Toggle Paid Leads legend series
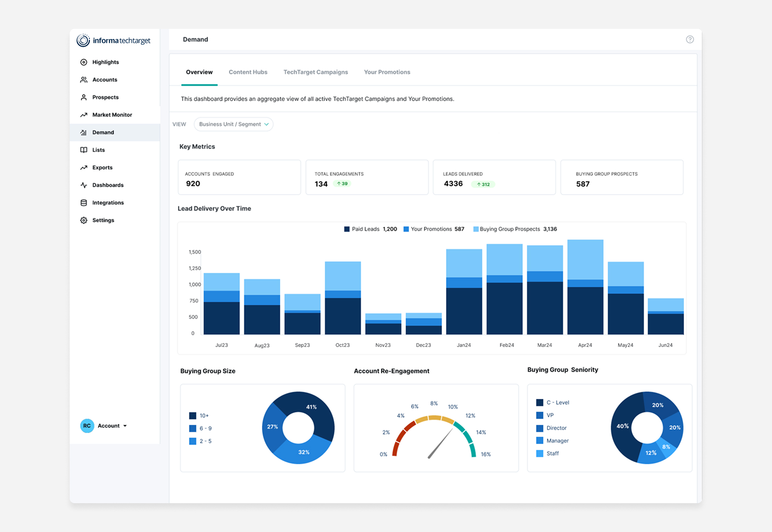The image size is (772, 532). [370, 229]
